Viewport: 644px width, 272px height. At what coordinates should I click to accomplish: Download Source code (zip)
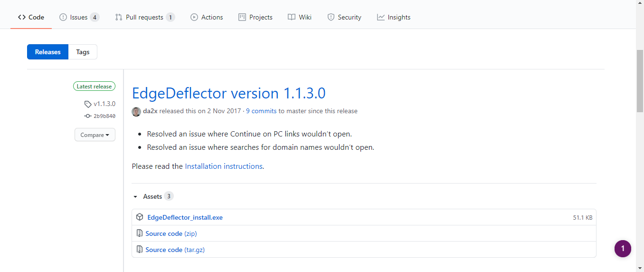coord(171,233)
